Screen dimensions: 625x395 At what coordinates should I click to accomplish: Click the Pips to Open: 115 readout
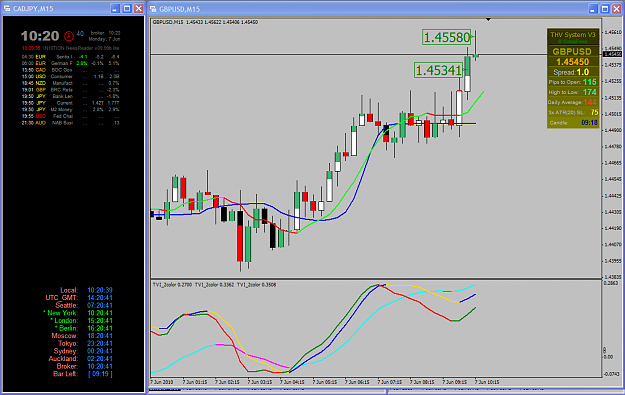click(573, 82)
